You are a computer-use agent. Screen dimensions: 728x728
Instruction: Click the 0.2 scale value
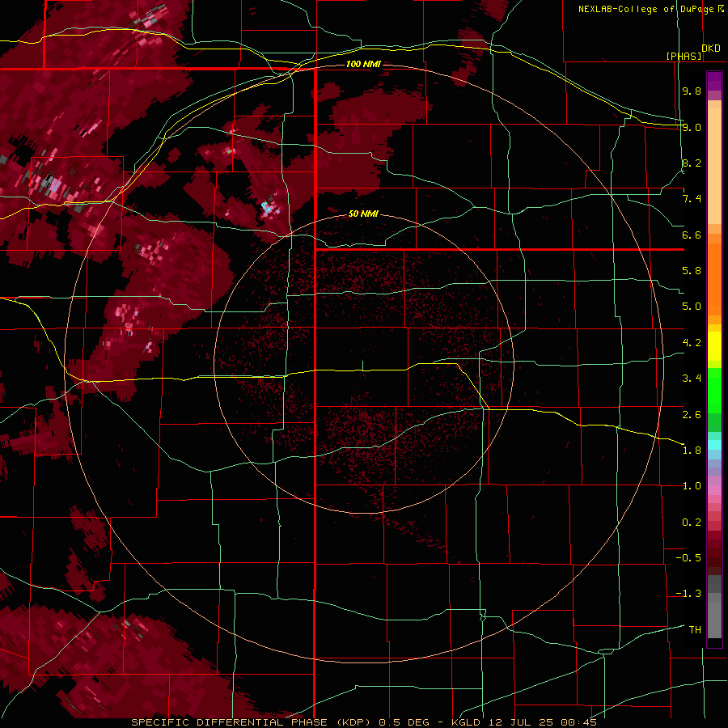[x=692, y=523]
